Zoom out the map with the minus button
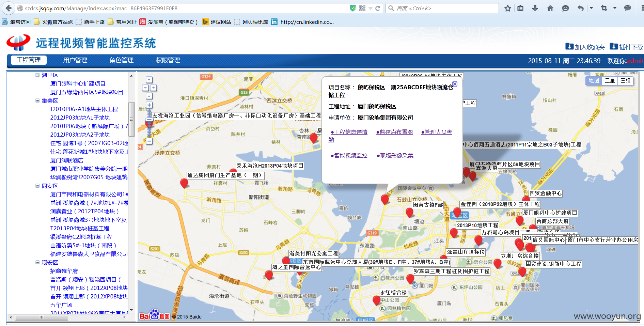Screen dimensions: 644x326 [149, 141]
